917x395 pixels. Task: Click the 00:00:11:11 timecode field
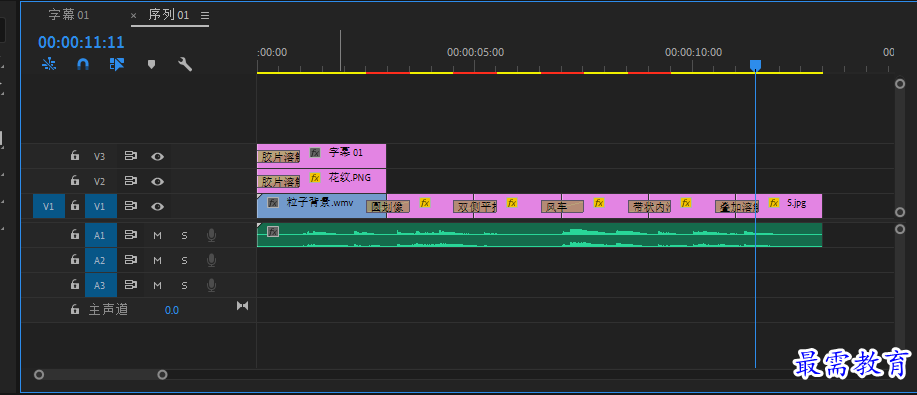coord(81,42)
